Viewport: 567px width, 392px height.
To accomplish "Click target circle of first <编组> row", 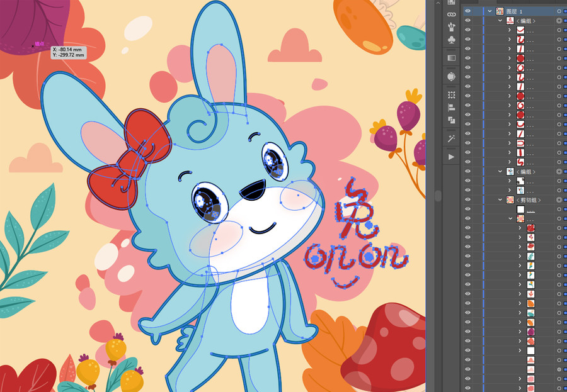I will pyautogui.click(x=559, y=21).
